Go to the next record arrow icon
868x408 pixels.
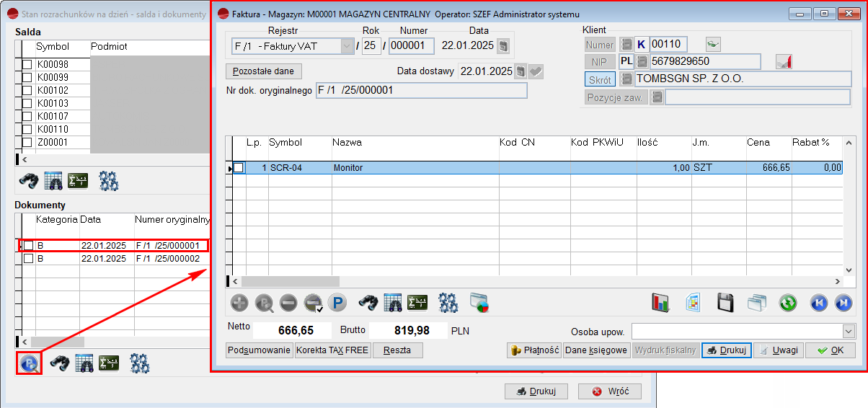(843, 303)
